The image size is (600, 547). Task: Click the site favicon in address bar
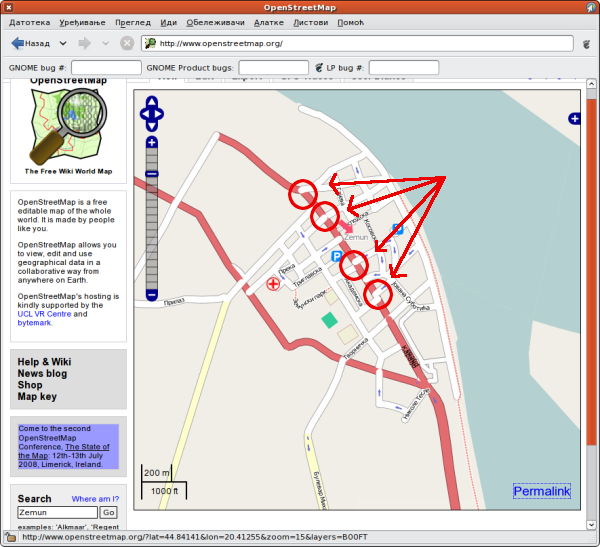pos(150,43)
